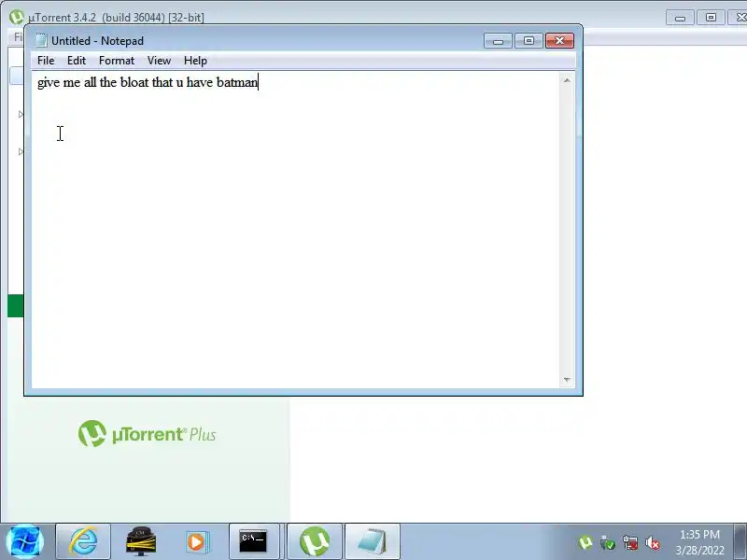The width and height of the screenshot is (747, 560).
Task: Click the uTorrent system tray icon
Action: pos(585,542)
